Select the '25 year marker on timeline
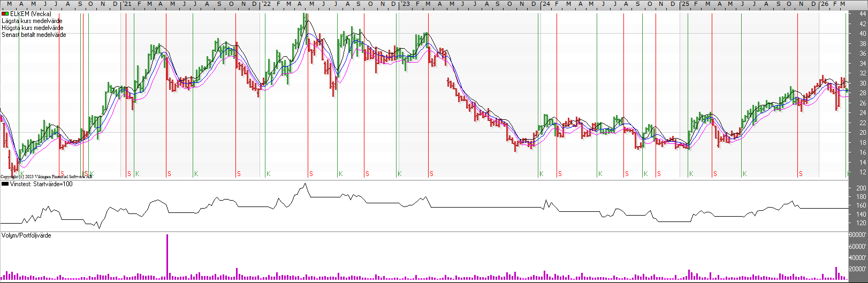 tap(684, 4)
